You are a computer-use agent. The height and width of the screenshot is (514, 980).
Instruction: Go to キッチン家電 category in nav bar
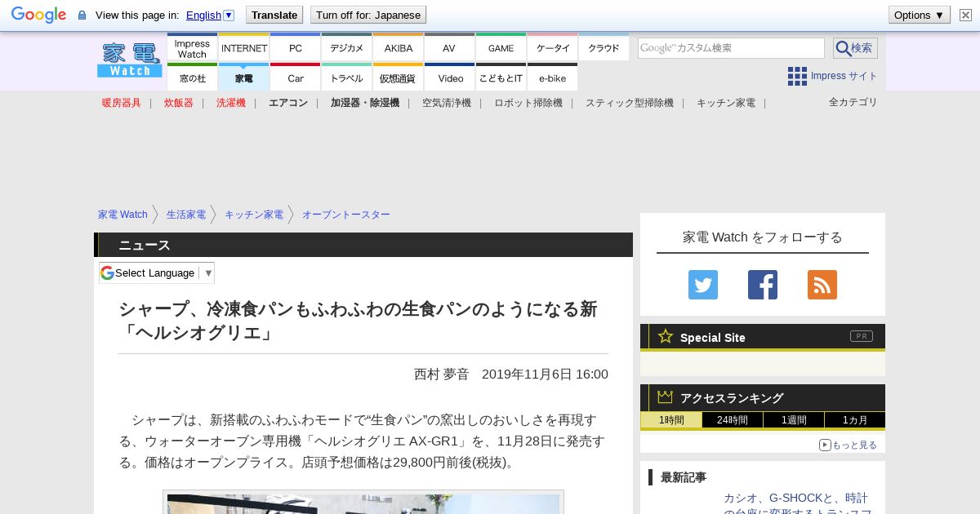pyautogui.click(x=726, y=103)
